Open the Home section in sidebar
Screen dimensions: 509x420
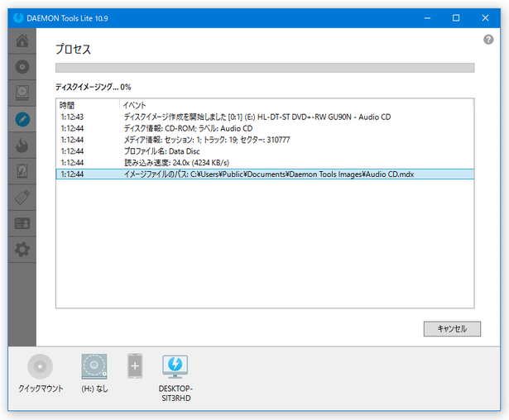coord(22,41)
